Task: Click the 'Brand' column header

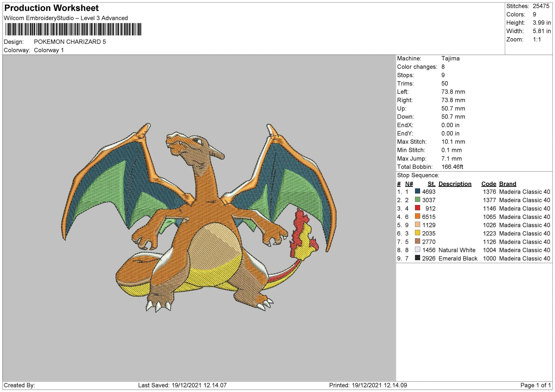Action: 508,184
